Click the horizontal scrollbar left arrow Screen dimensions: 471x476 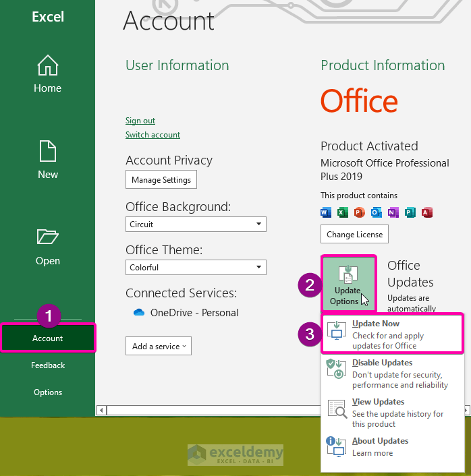[x=101, y=411]
